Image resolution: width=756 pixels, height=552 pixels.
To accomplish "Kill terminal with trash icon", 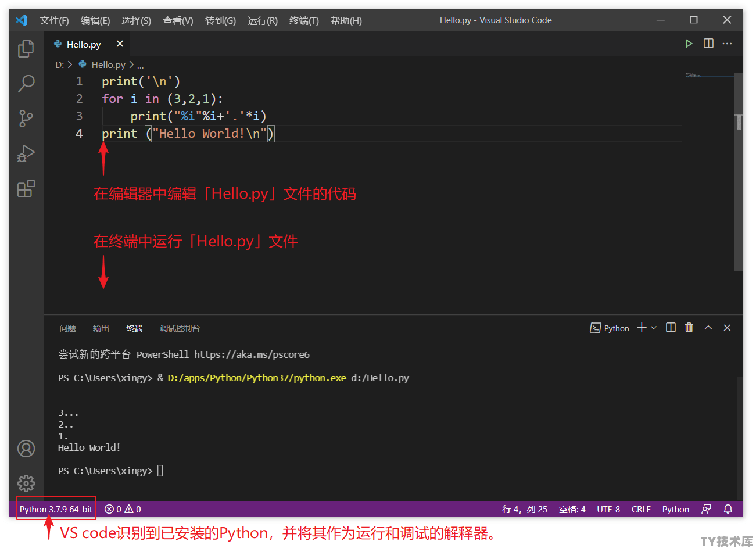I will coord(689,328).
